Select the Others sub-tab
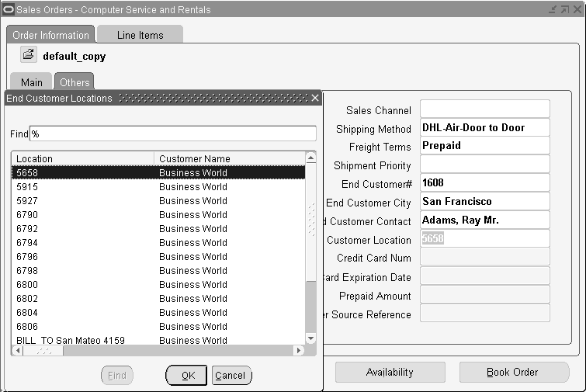This screenshot has width=586, height=392. (x=75, y=82)
